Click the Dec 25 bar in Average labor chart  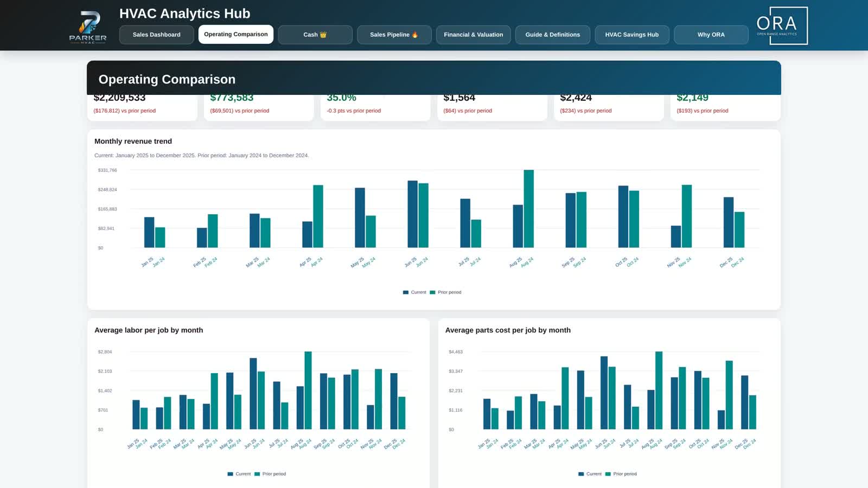click(394, 401)
